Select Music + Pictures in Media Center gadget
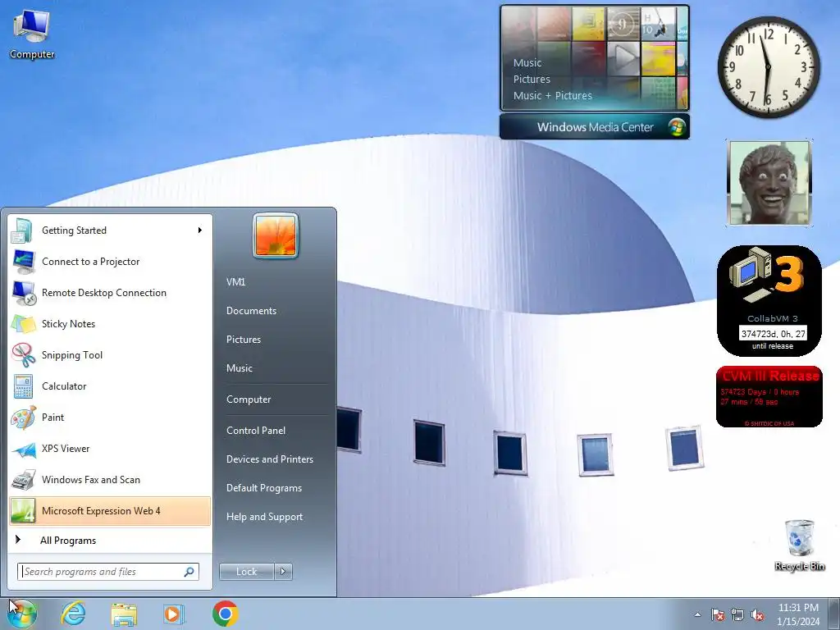Image resolution: width=840 pixels, height=630 pixels. [x=552, y=95]
